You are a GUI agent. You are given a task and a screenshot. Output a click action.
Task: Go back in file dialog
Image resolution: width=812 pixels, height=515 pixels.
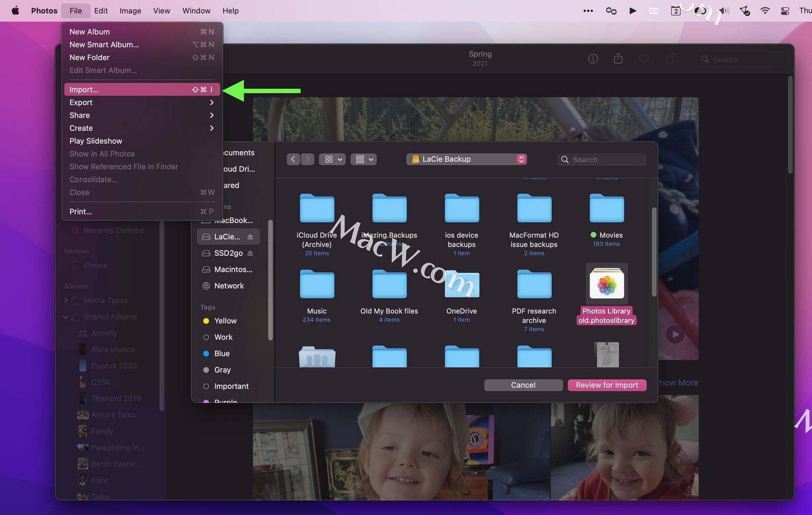293,159
